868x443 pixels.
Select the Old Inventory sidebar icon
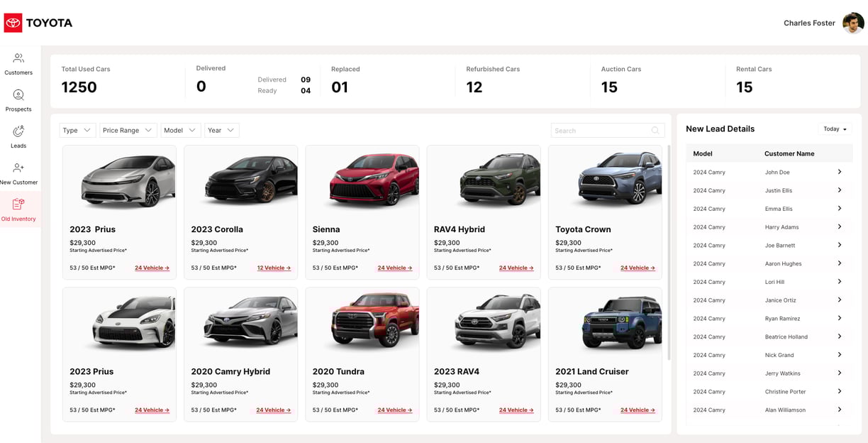tap(18, 204)
